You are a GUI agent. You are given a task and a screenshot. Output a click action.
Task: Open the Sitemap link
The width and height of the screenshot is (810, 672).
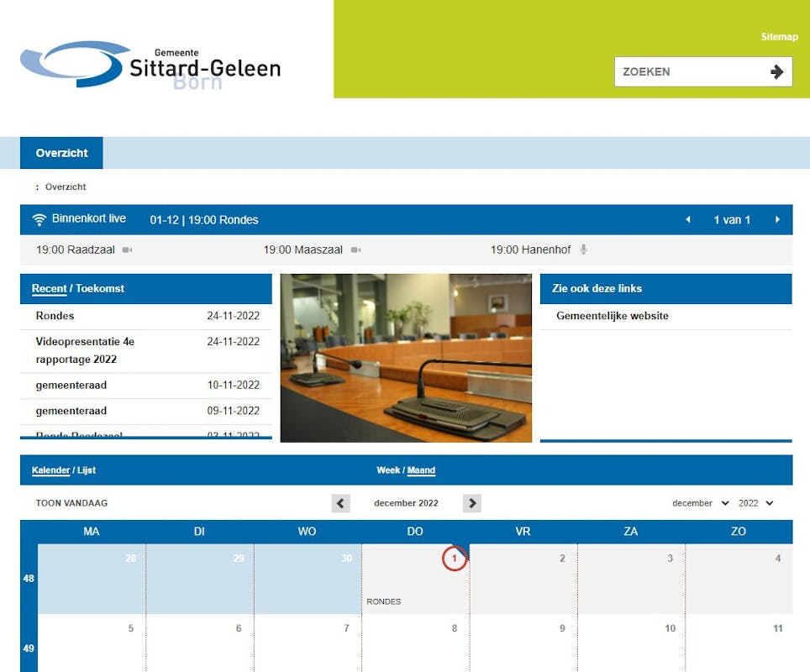pos(779,37)
